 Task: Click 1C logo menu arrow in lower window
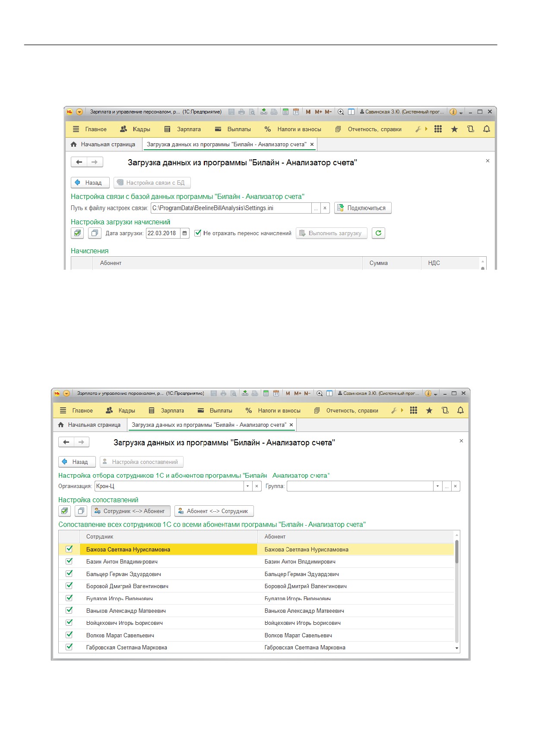point(66,393)
